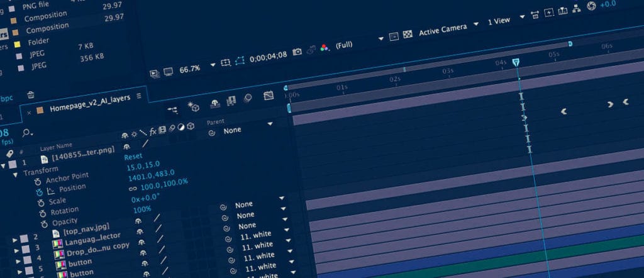Click the color label swatch of layer 1
This screenshot has width=644, height=278.
(13, 164)
